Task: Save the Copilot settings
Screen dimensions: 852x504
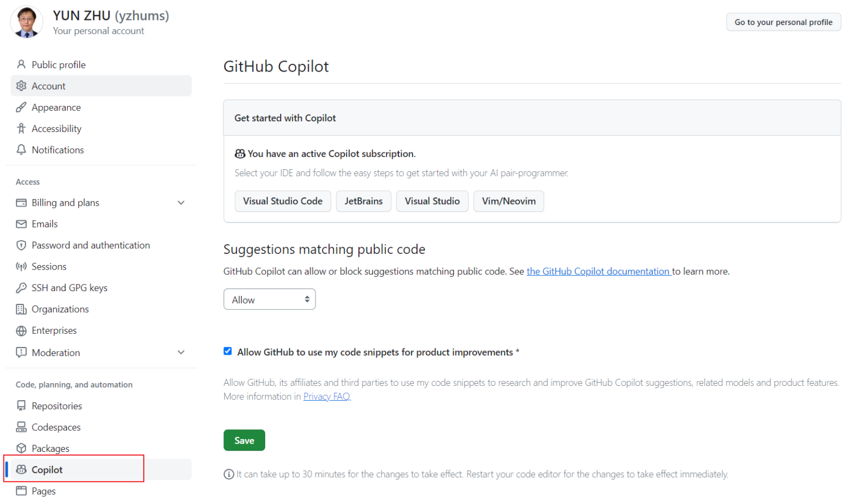Action: [x=244, y=440]
